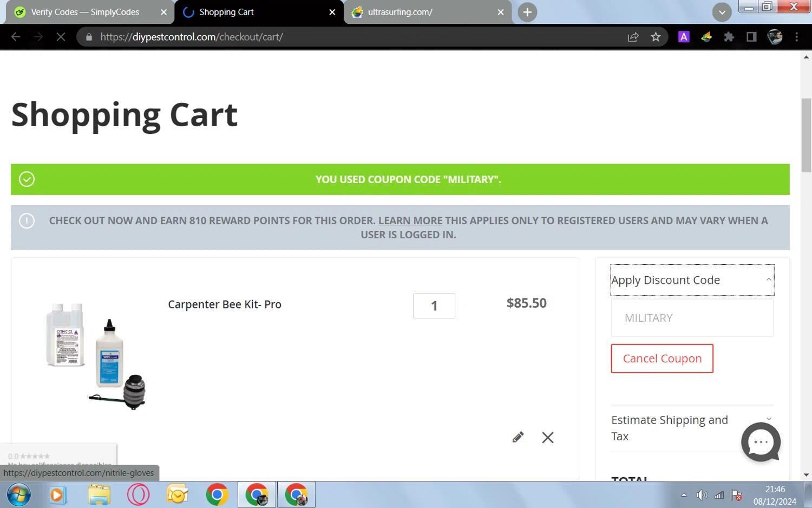
Task: Open the colorful extension next to puzzle icon
Action: (x=706, y=37)
